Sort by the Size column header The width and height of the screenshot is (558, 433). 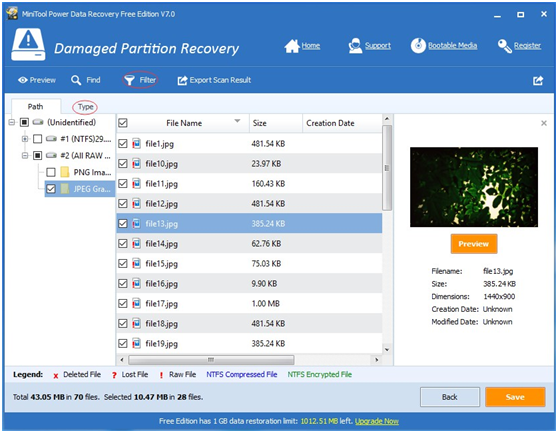[x=275, y=123]
